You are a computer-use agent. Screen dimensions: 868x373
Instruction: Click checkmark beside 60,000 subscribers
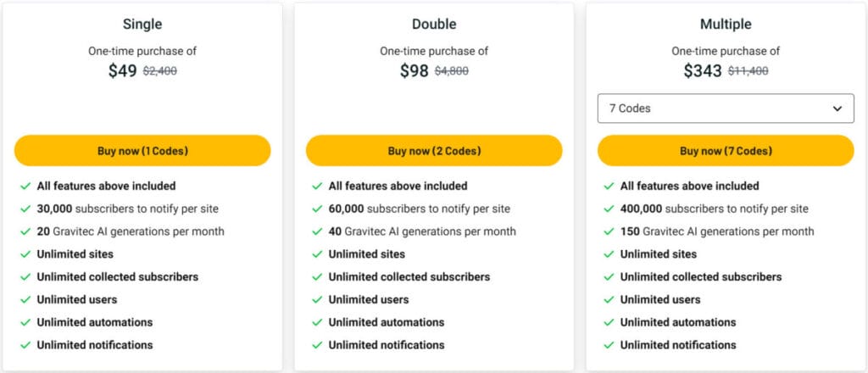point(317,209)
